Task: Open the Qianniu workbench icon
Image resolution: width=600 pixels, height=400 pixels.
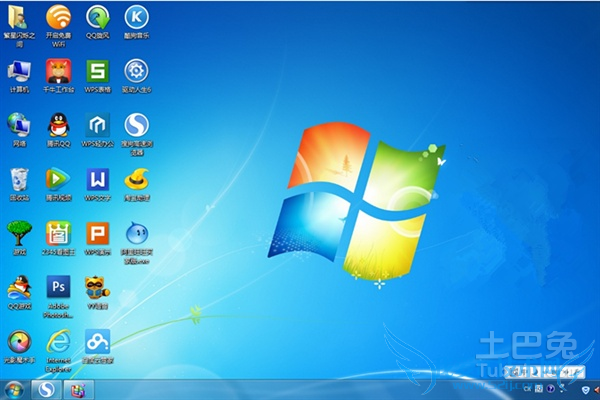Action: 58,71
